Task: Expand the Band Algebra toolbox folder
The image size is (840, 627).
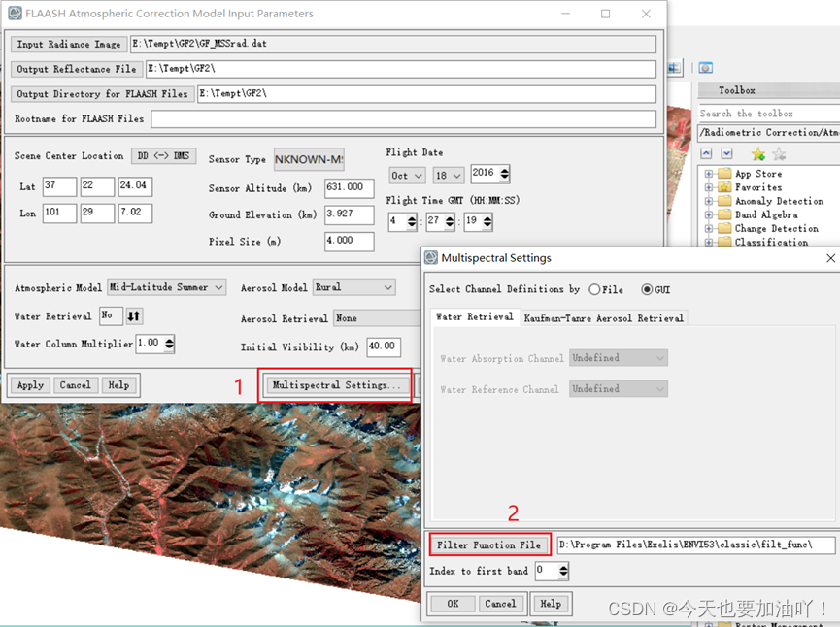Action: [709, 214]
